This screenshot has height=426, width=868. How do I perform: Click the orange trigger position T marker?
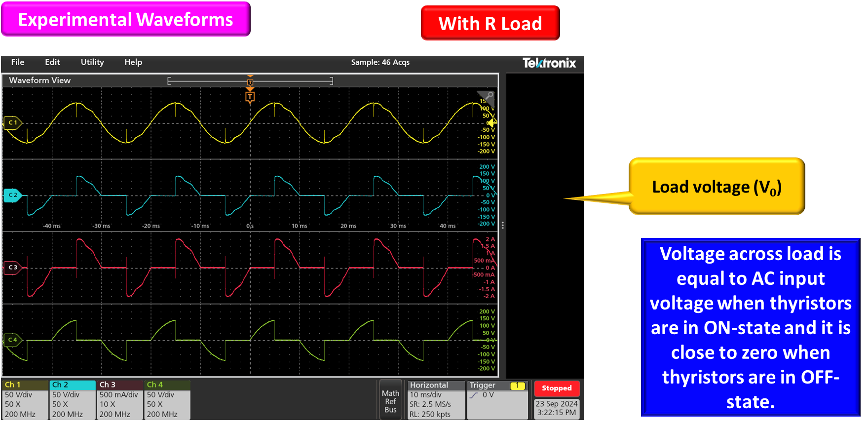tap(250, 97)
